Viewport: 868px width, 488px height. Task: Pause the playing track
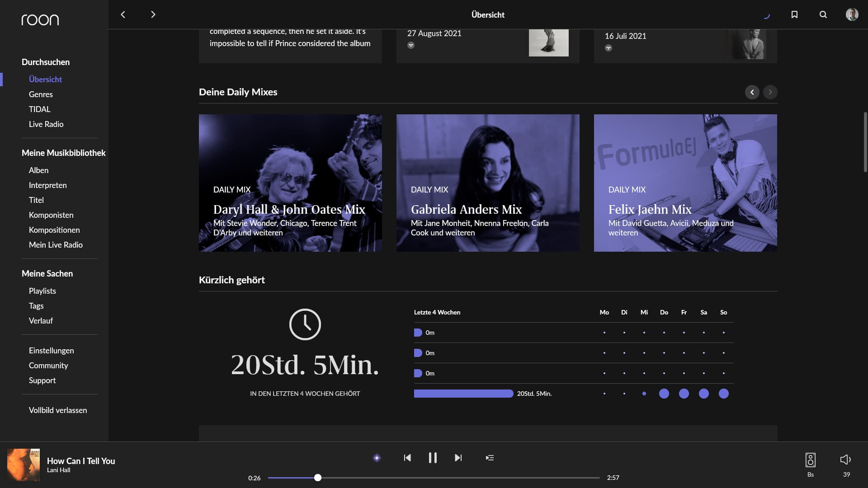point(433,458)
